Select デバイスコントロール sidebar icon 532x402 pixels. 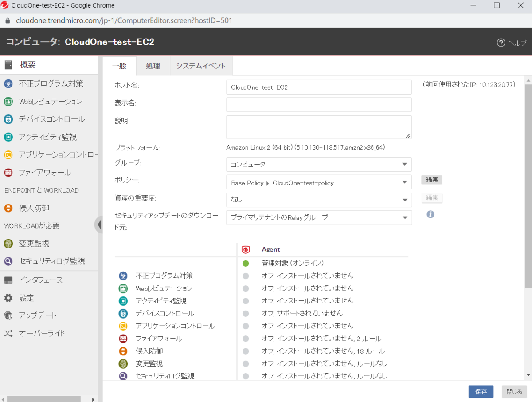tap(8, 119)
